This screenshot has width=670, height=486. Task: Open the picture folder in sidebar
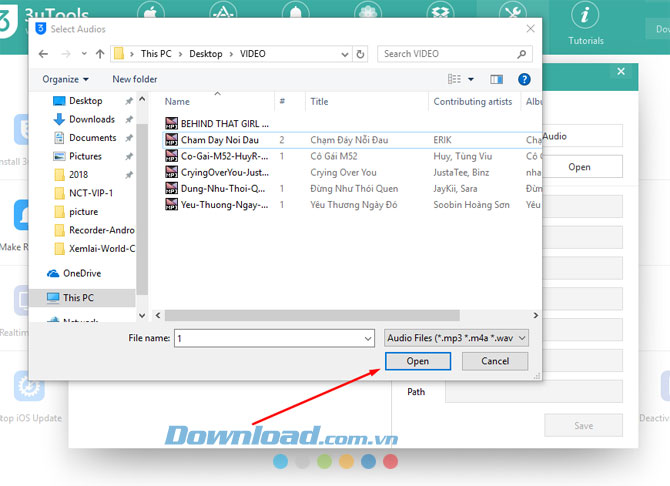(83, 212)
